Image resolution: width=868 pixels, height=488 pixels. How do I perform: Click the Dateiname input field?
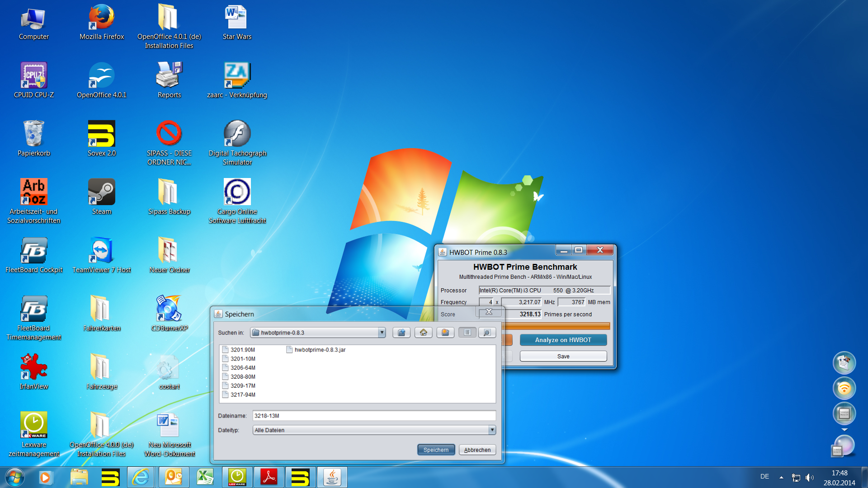(x=374, y=416)
